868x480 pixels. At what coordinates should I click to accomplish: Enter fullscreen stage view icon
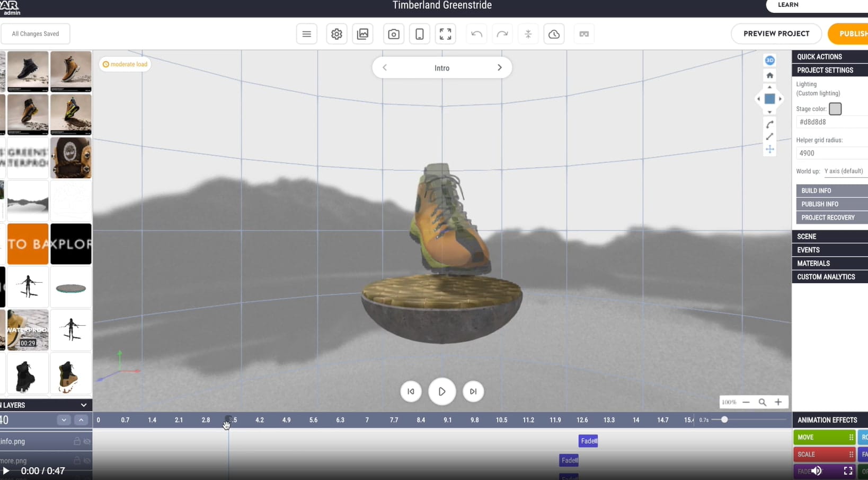tap(446, 34)
